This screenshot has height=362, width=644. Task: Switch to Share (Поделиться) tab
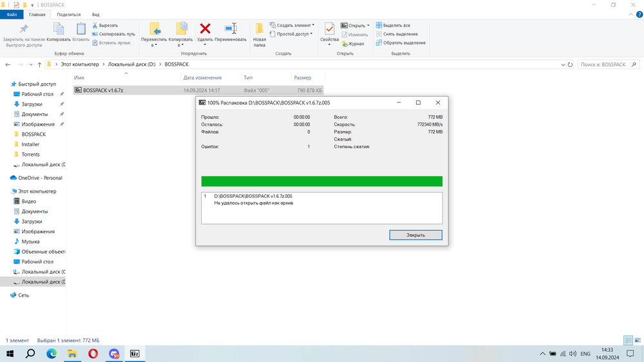click(69, 14)
